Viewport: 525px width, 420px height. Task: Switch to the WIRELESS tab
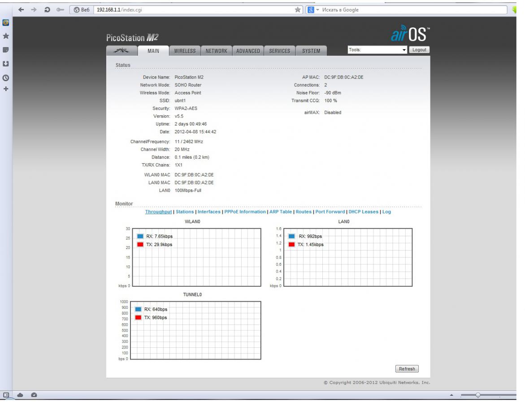tap(185, 51)
